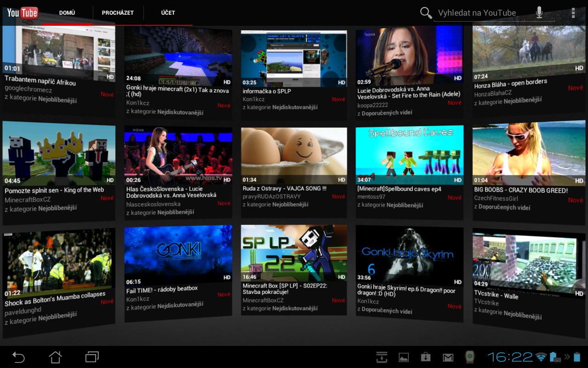Screen dimensions: 588x368
Task: Open the Spellbound Caves ep4 thumbnail
Action: (409, 155)
